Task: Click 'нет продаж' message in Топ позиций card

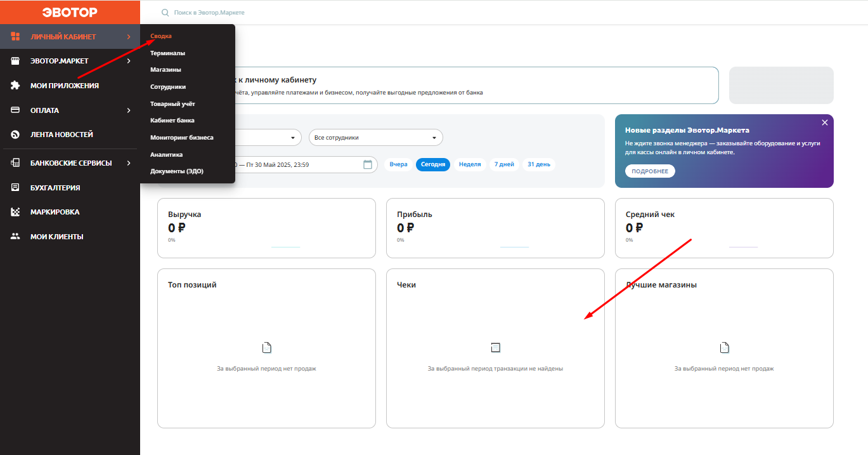Action: [266, 369]
